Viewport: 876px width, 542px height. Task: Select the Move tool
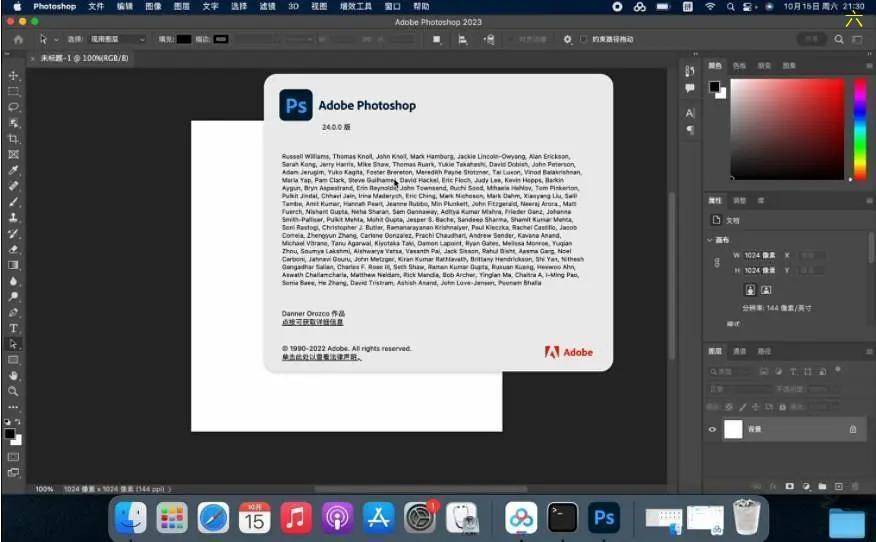click(13, 75)
